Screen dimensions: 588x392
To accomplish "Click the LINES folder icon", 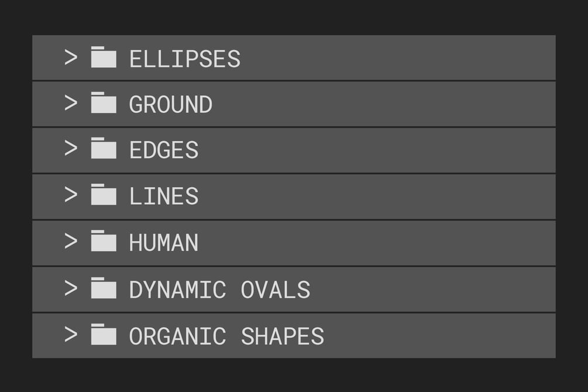I will coord(104,195).
